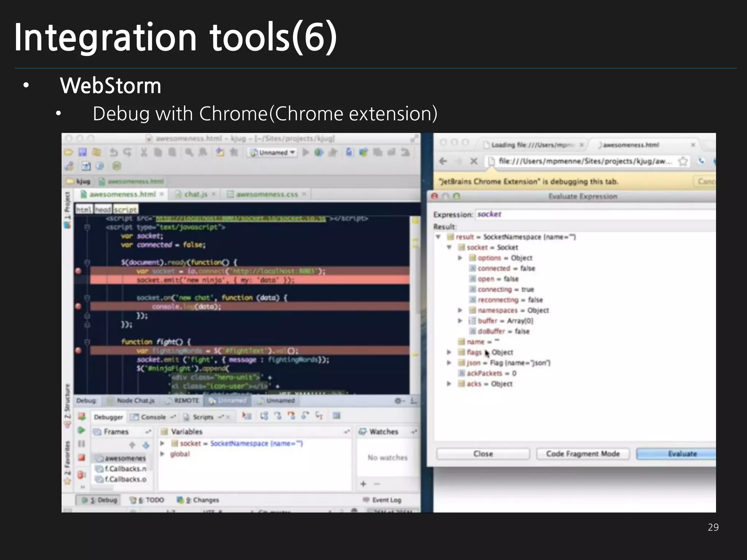The image size is (747, 560).
Task: Open the Console tab in Debug panel
Action: point(153,417)
